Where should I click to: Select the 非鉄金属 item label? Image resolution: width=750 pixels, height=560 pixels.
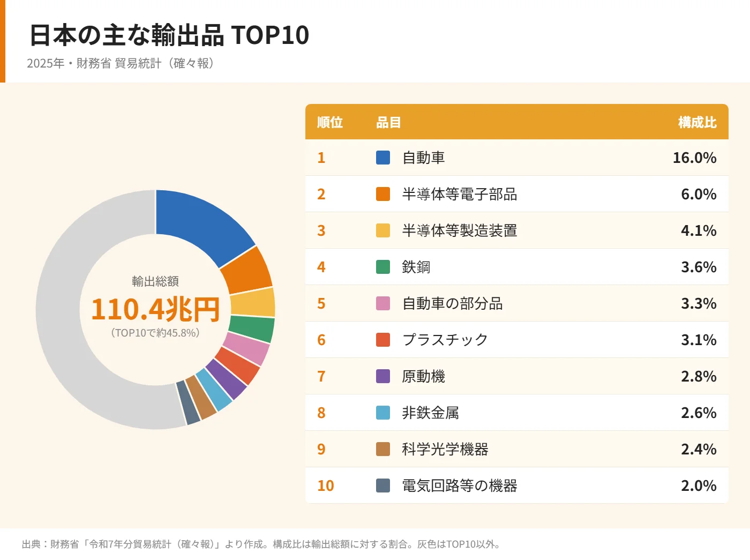tap(431, 413)
